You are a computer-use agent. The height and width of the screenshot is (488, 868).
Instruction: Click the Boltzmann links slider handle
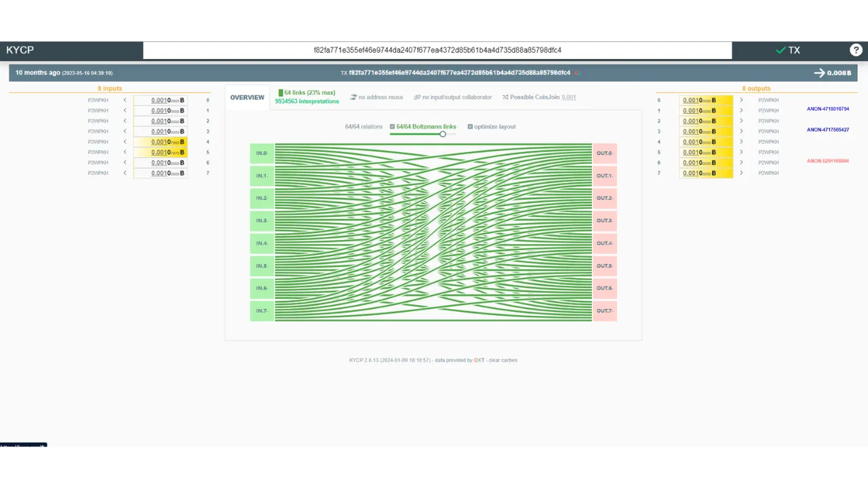pyautogui.click(x=443, y=134)
